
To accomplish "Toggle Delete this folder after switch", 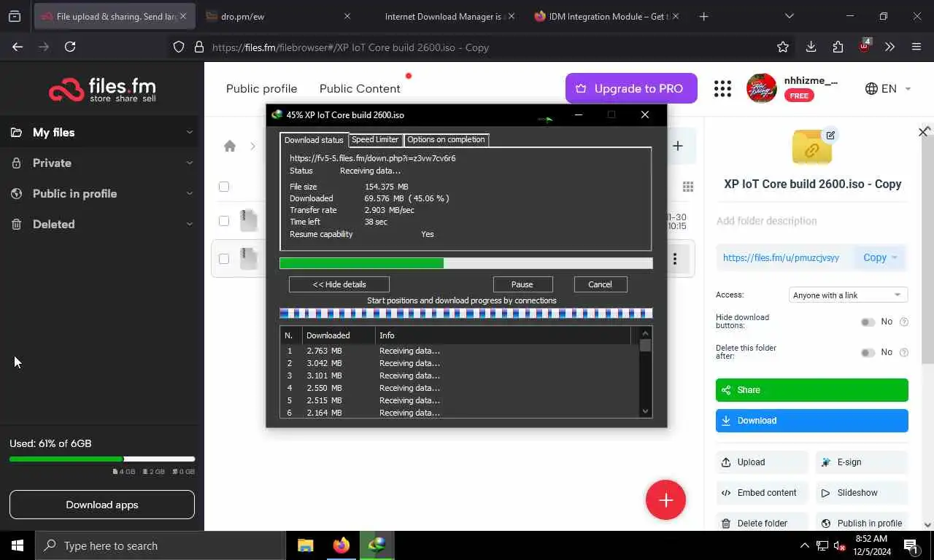I will coord(868,352).
